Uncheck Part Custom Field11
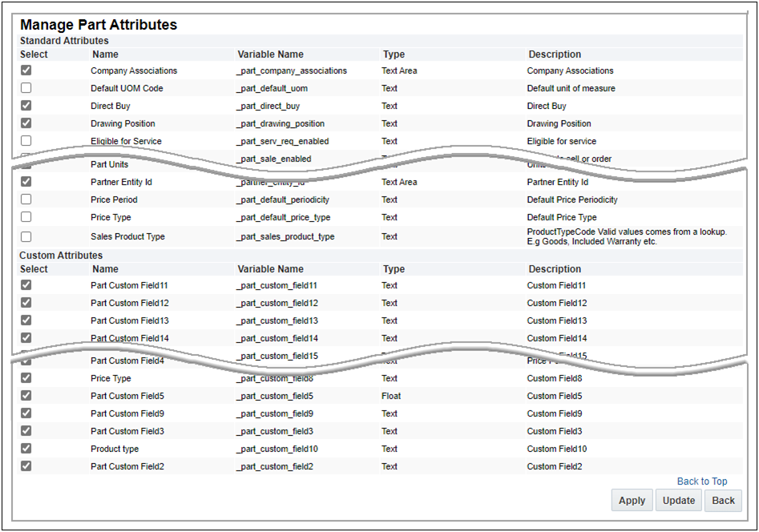This screenshot has height=532, width=759. (25, 285)
